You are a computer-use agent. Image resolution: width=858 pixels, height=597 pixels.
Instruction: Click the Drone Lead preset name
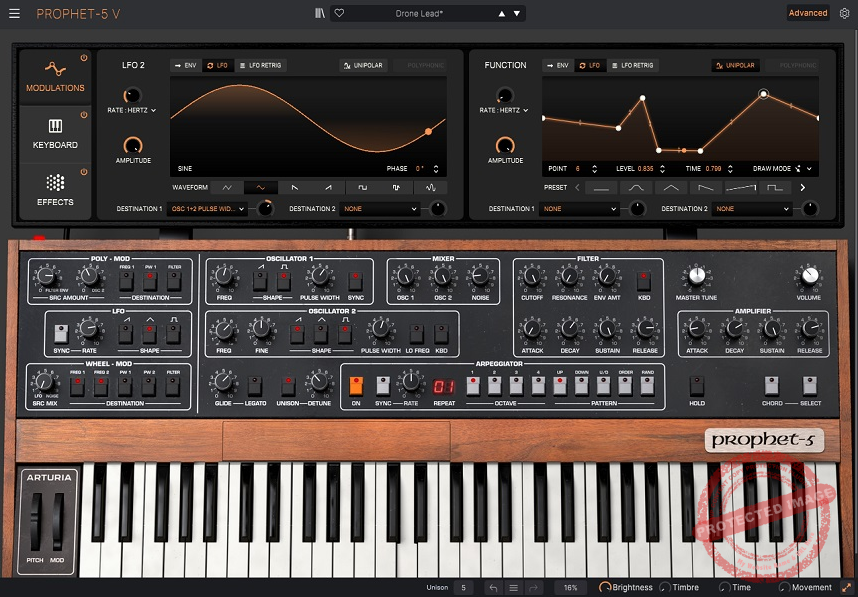click(x=419, y=14)
